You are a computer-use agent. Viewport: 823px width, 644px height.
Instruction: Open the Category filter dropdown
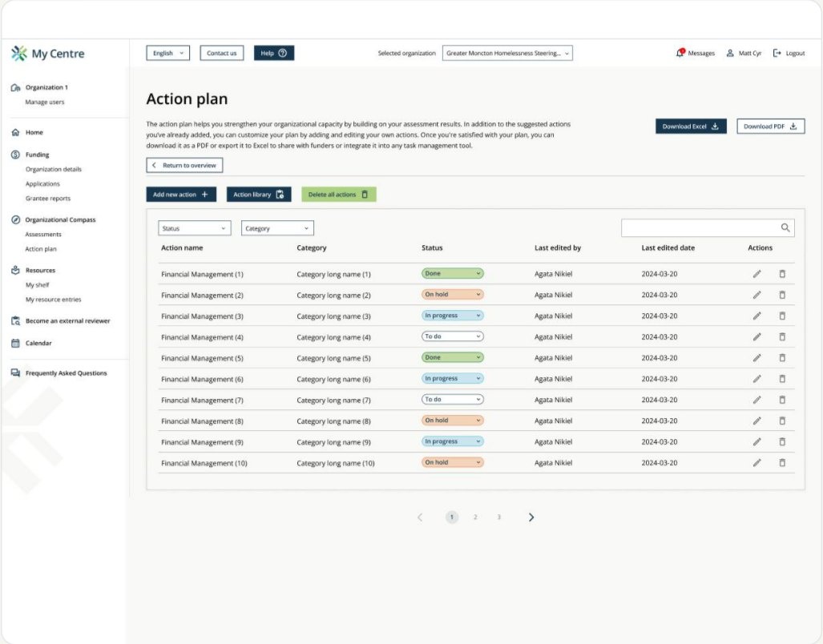pos(277,228)
